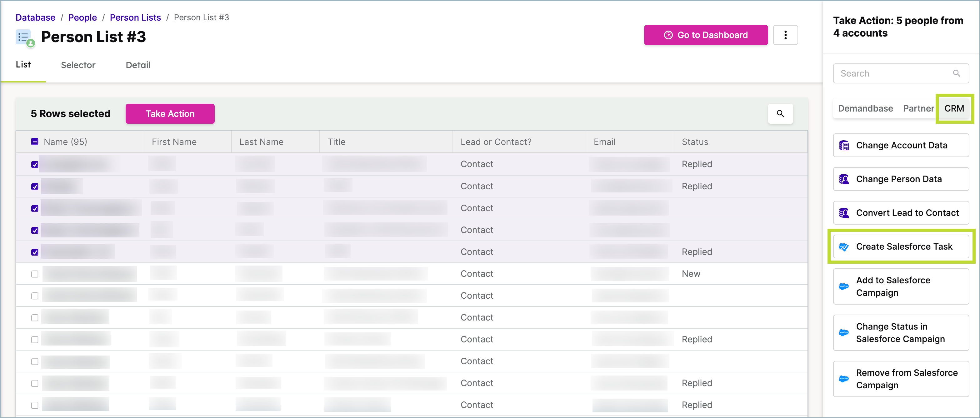Toggle the select-all checkbox in the Name header
The height and width of the screenshot is (418, 980).
[35, 142]
